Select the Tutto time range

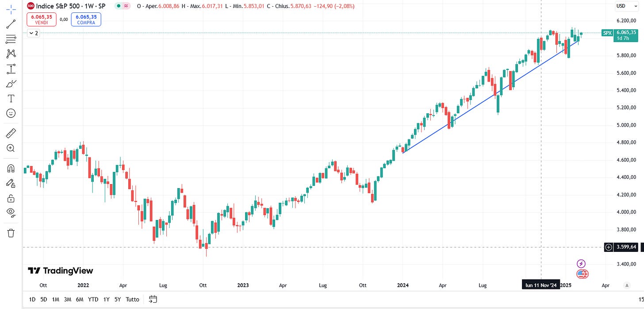pyautogui.click(x=132, y=299)
